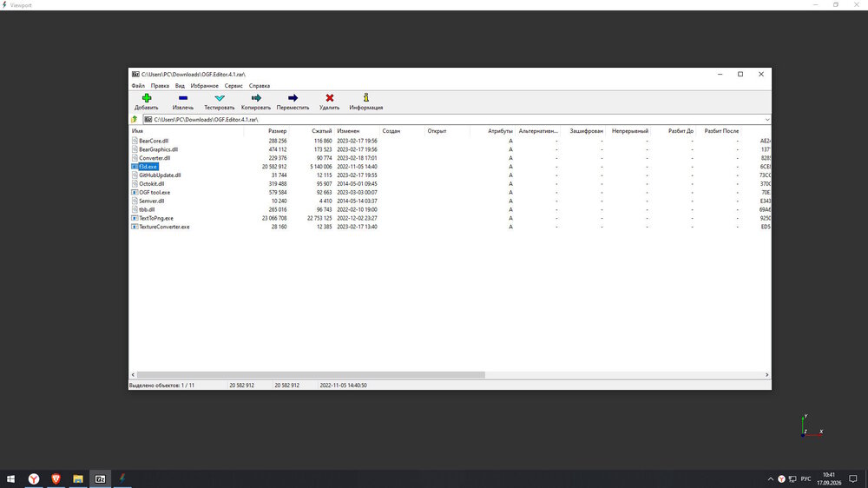Select the Octokit.dll file
868x488 pixels.
[x=151, y=184]
